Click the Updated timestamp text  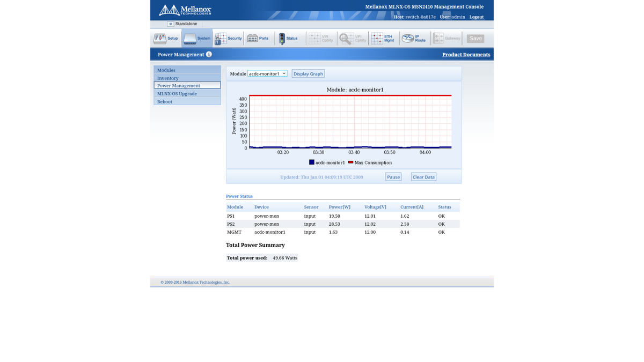[x=321, y=177]
